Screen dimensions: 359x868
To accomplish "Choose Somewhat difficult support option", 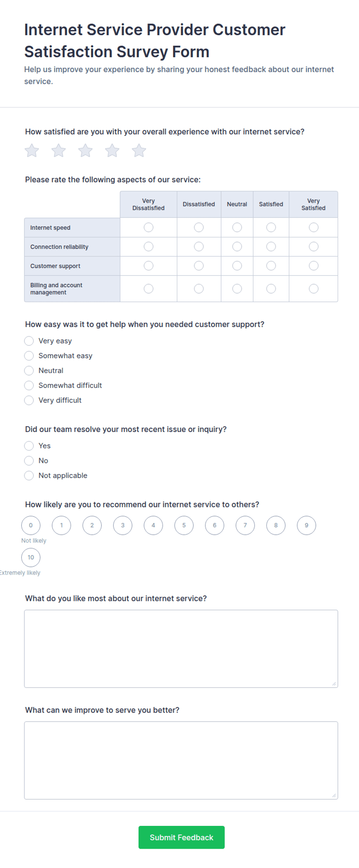I will pos(29,385).
